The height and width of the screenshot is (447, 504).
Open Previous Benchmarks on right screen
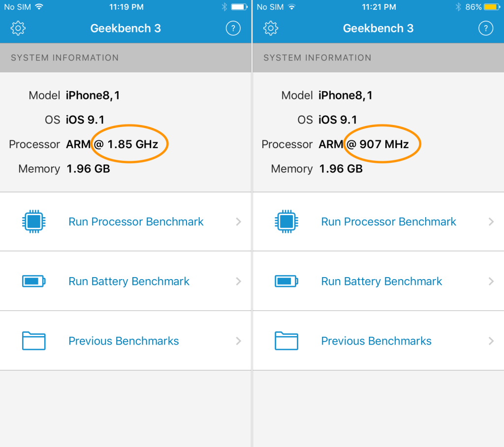(376, 341)
